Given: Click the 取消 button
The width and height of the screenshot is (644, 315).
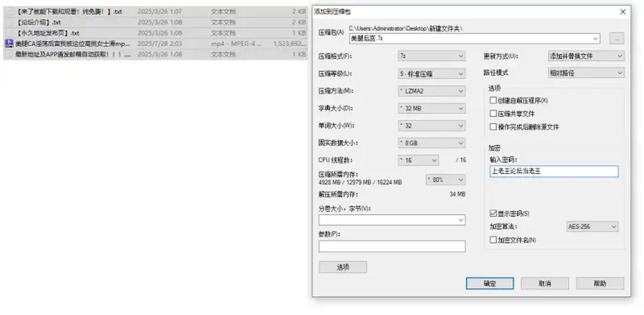Looking at the screenshot, I should [x=545, y=283].
